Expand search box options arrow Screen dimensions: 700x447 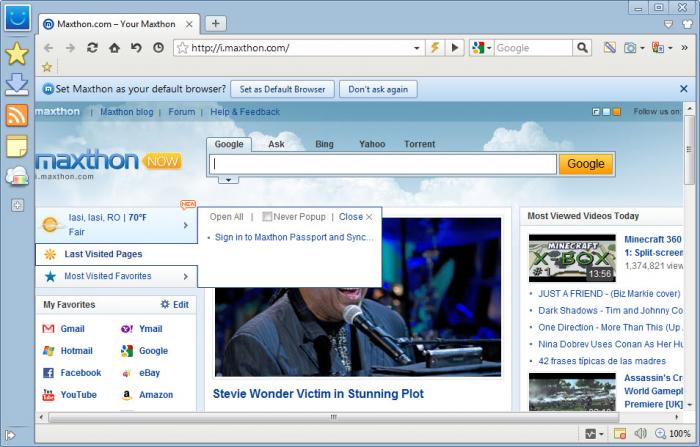(x=228, y=180)
